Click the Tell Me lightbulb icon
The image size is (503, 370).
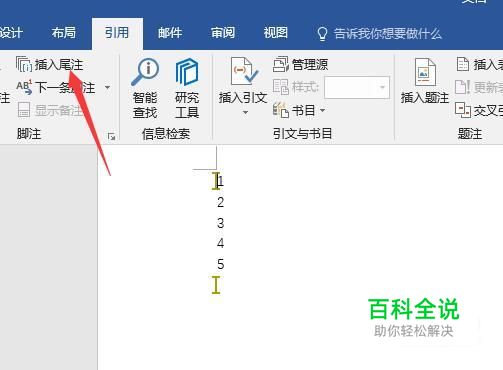click(x=322, y=34)
